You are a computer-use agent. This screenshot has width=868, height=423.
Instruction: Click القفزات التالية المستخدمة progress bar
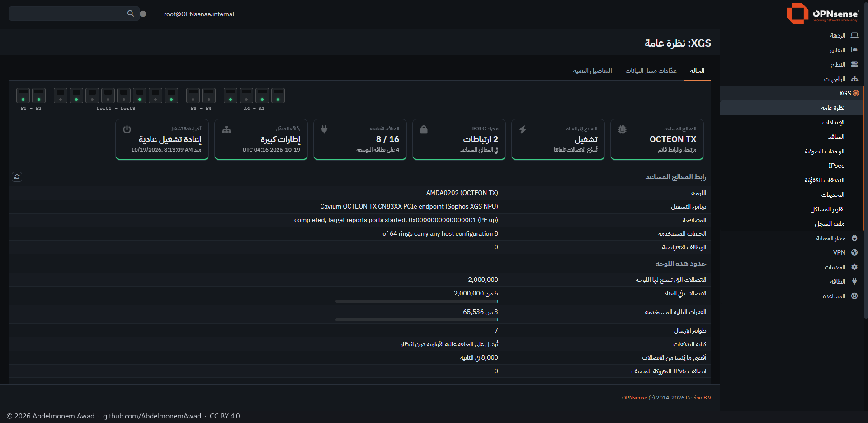[x=417, y=320]
